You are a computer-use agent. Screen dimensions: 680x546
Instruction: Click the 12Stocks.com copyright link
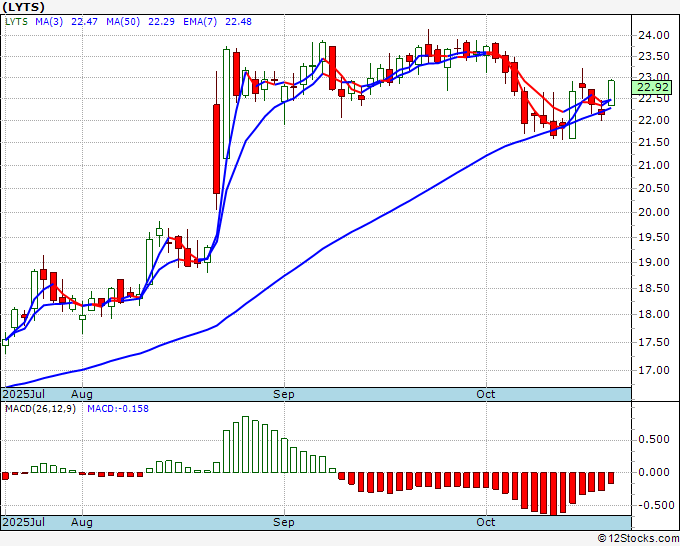[x=638, y=539]
